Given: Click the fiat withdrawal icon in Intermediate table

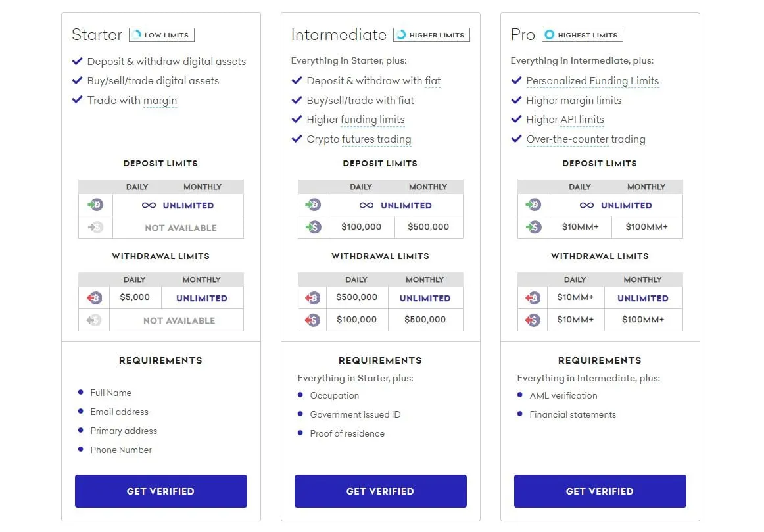Looking at the screenshot, I should (314, 320).
